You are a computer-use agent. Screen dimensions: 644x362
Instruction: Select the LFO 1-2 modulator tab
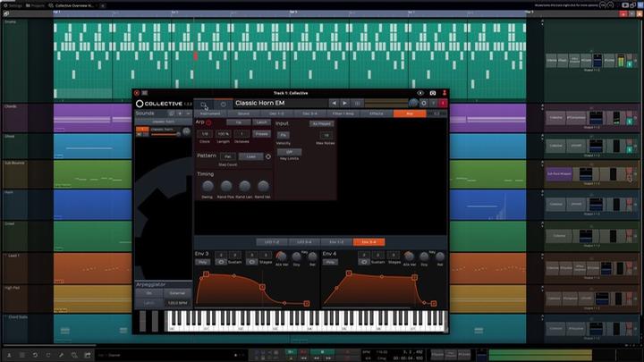pyautogui.click(x=272, y=242)
